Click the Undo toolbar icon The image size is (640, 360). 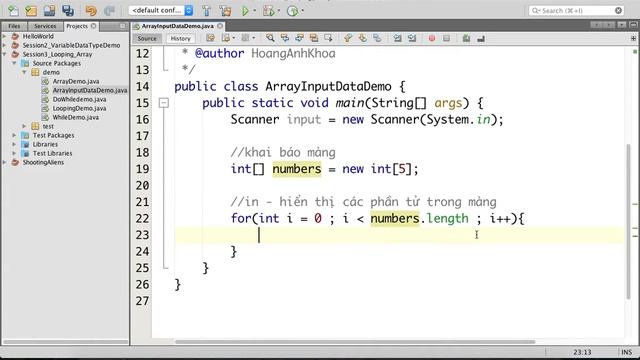point(91,11)
